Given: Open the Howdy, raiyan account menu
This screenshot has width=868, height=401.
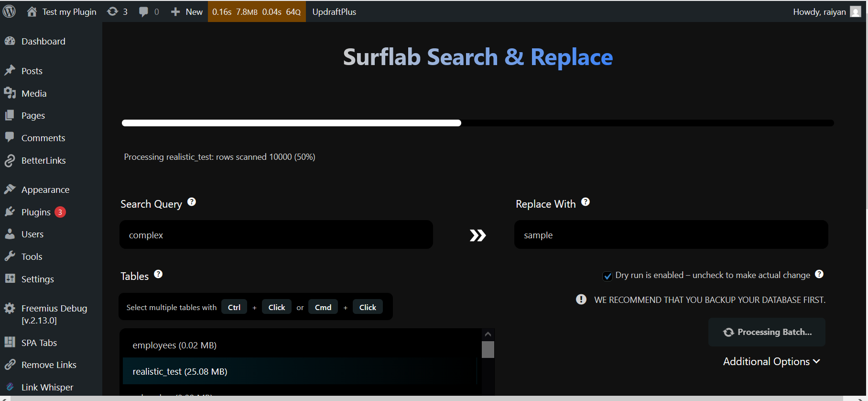Looking at the screenshot, I should point(827,12).
